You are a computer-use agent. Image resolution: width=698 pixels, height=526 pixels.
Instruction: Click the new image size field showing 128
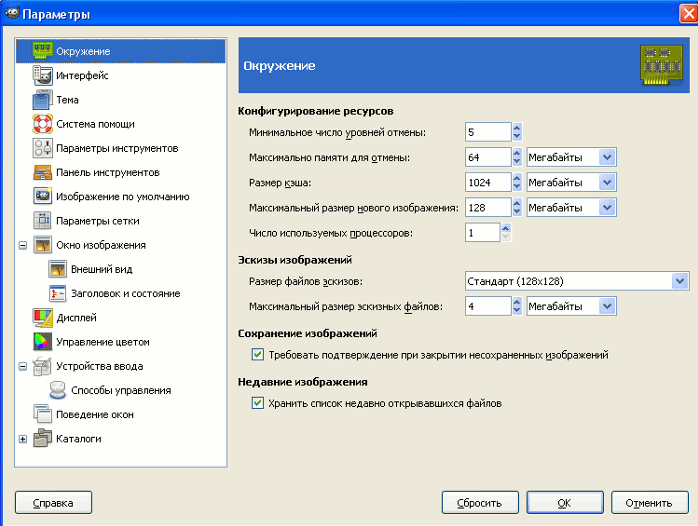[488, 207]
